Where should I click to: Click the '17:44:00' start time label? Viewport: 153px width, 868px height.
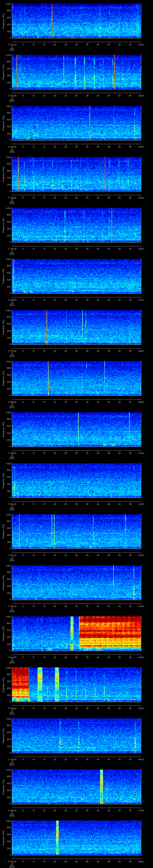tap(12, 708)
